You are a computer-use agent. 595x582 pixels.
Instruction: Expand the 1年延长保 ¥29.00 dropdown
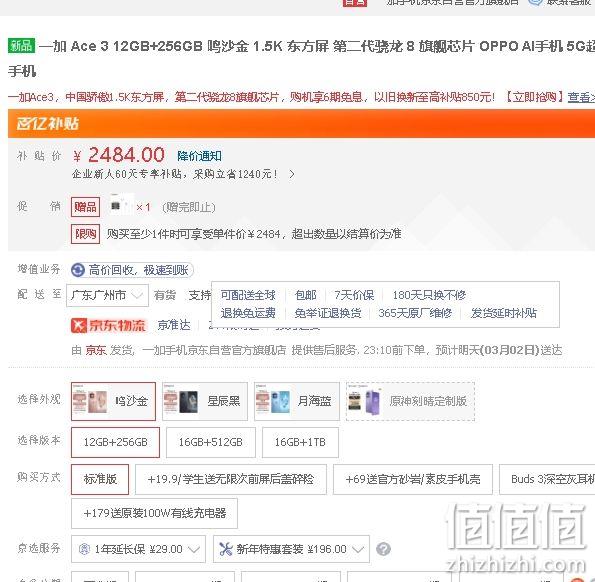click(138, 549)
